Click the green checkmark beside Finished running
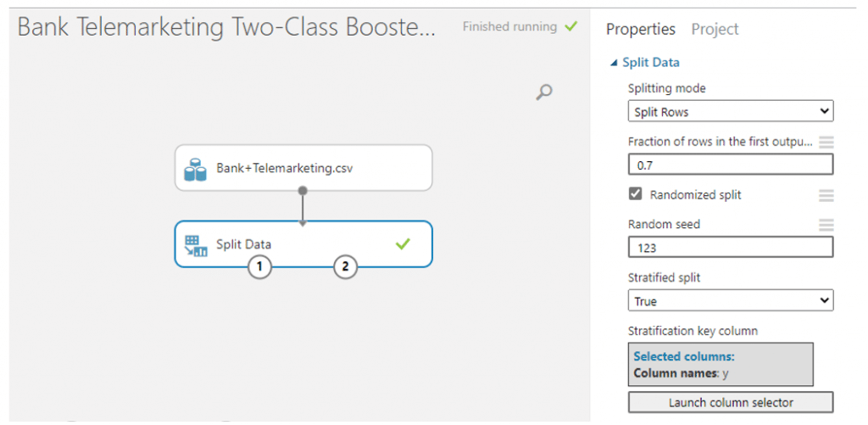 point(570,26)
